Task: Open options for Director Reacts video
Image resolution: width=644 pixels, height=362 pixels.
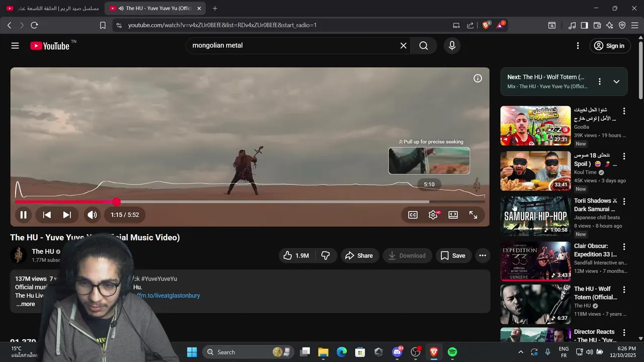Action: 624,333
